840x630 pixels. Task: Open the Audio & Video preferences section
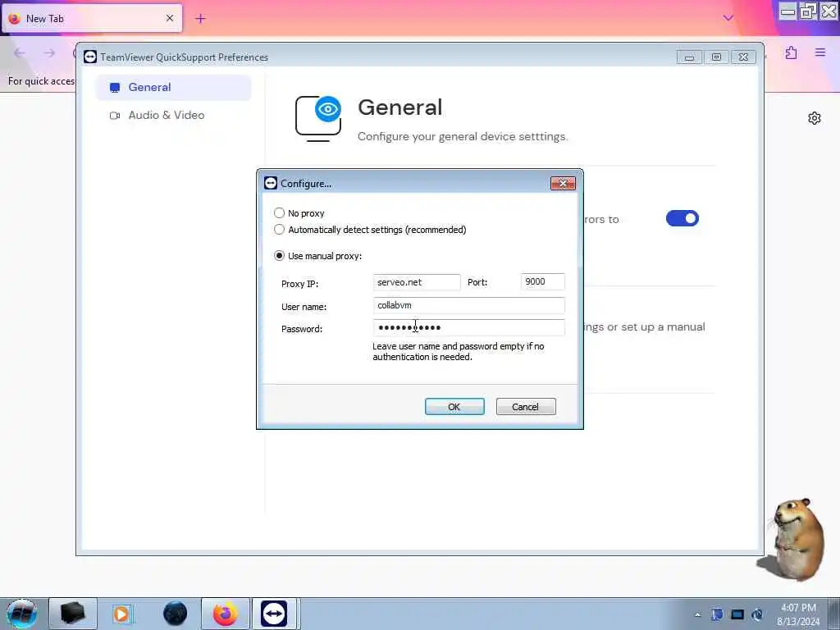(174, 115)
